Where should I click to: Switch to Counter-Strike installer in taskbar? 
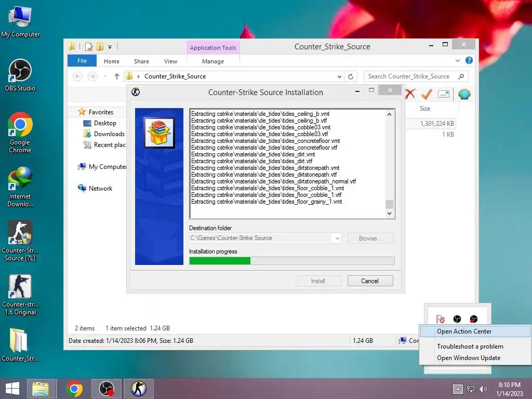pos(138,389)
